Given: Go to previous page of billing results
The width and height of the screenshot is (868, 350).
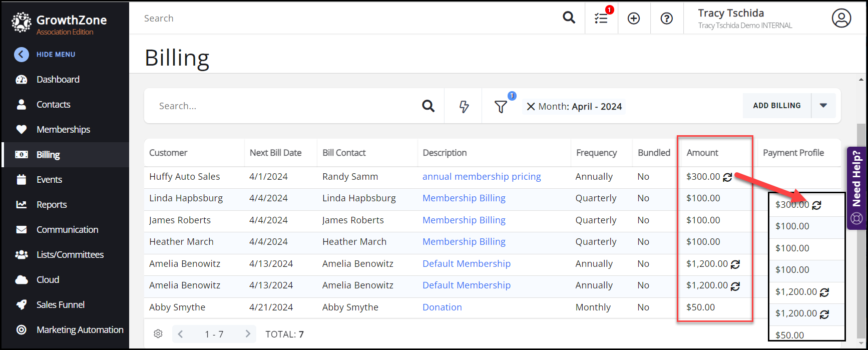Looking at the screenshot, I should coord(181,334).
